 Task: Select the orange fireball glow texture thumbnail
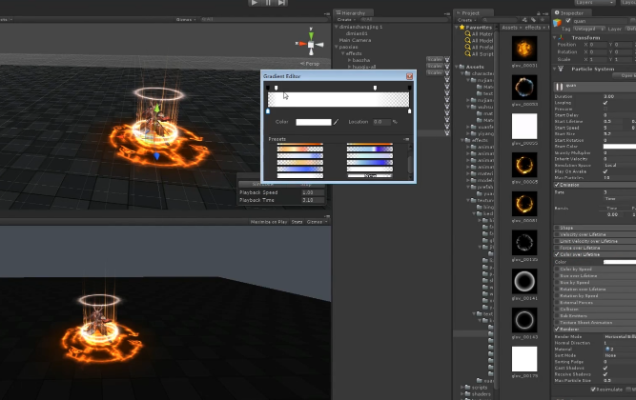pyautogui.click(x=525, y=48)
